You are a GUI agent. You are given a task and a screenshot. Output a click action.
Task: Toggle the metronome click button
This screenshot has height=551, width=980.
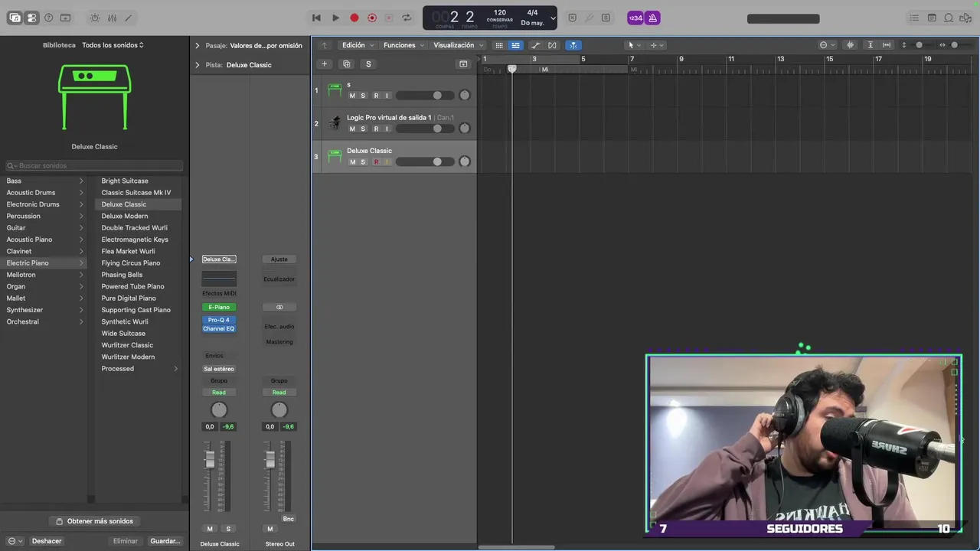652,18
